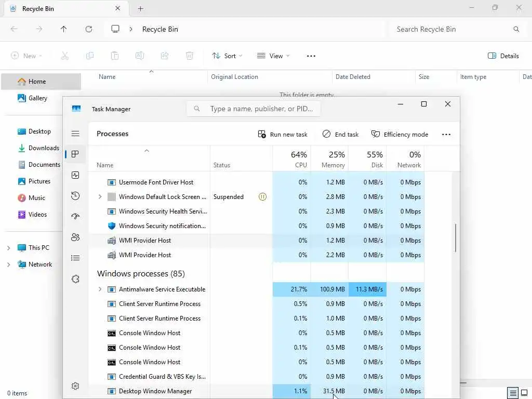Viewport: 532px width, 399px height.
Task: Close the Recycle Bin tab
Action: coord(118,8)
